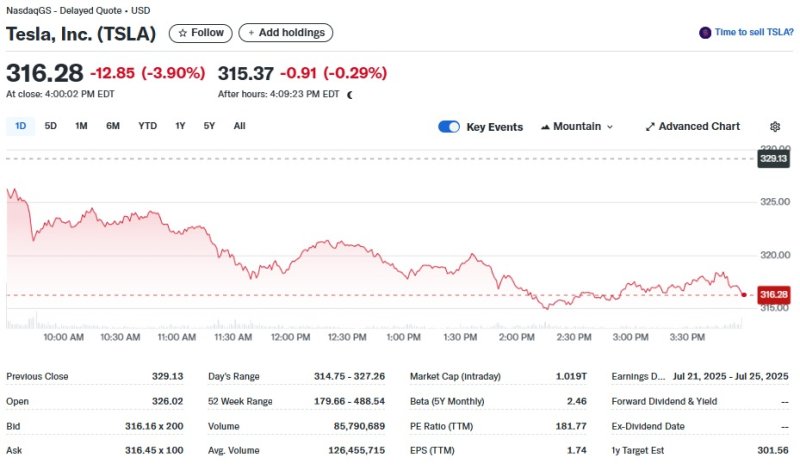Select the 1M chart range
Image resolution: width=800 pixels, height=470 pixels.
(x=81, y=126)
